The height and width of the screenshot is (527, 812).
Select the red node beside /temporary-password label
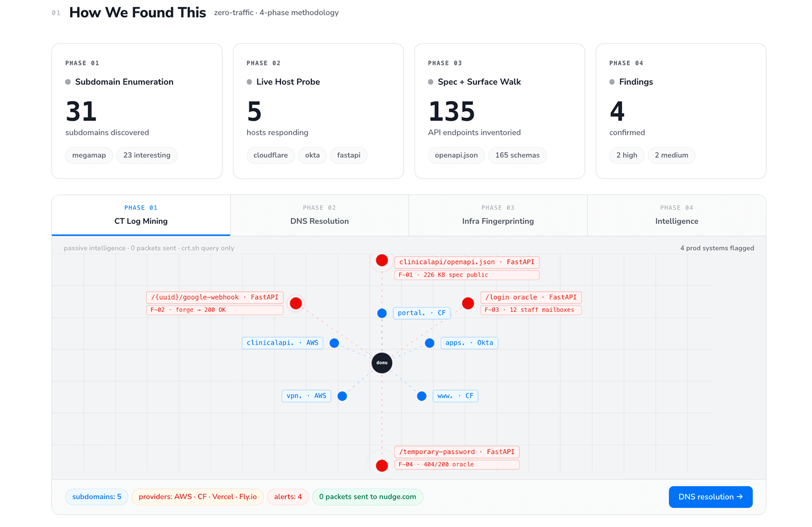[382, 465]
